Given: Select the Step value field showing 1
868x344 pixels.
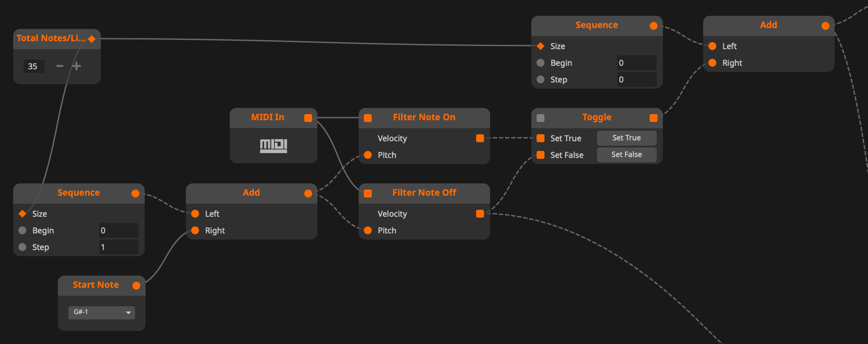Looking at the screenshot, I should [x=118, y=247].
